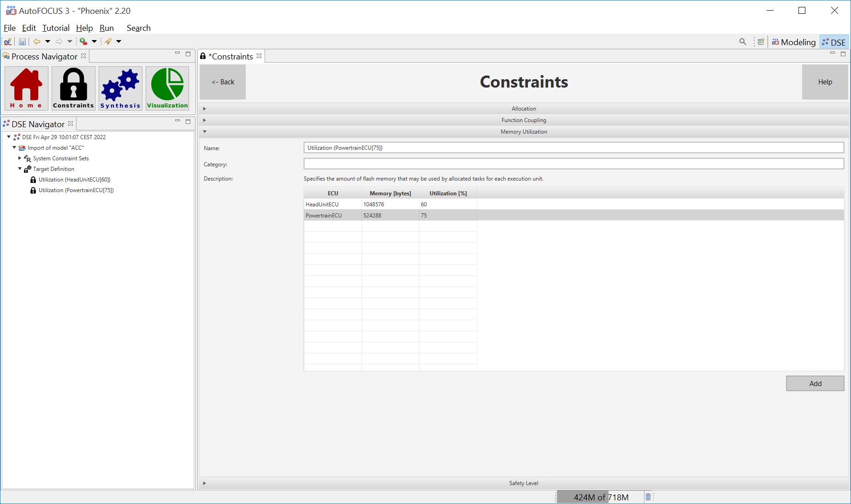Image resolution: width=851 pixels, height=504 pixels.
Task: Click the Help button in Constraints
Action: (x=825, y=82)
